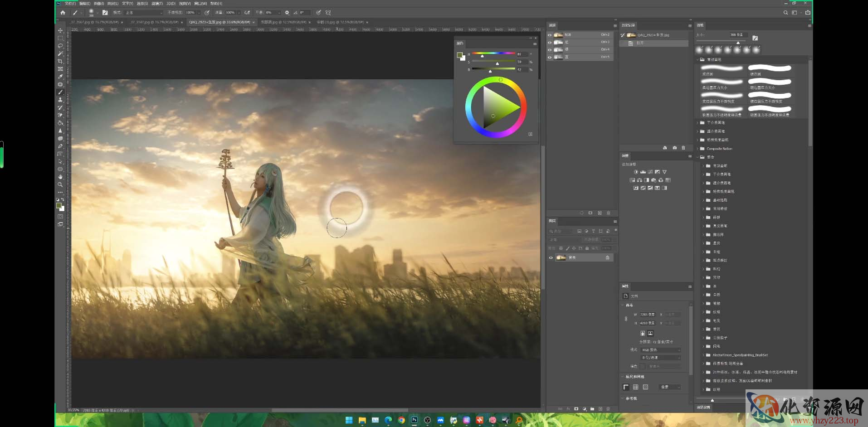Select the Rectangular Marquee tool

(x=60, y=38)
